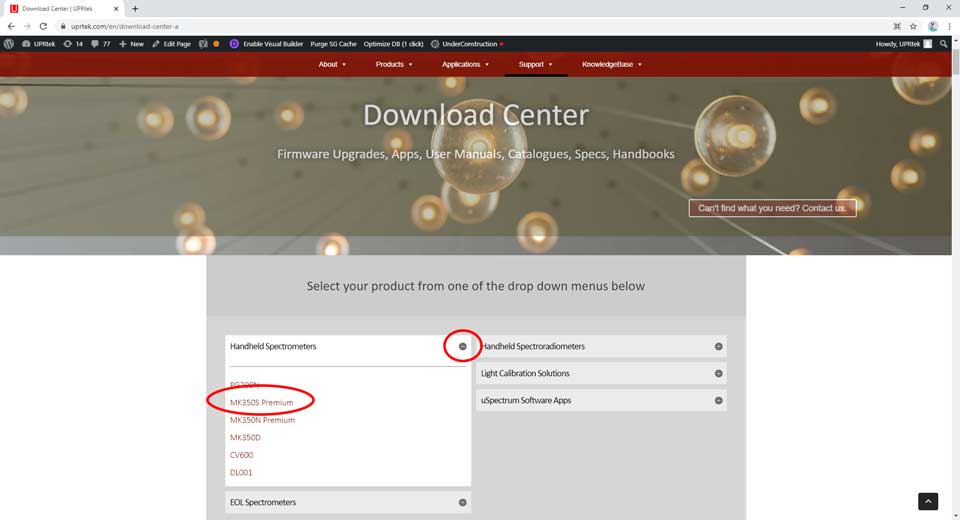Image resolution: width=960 pixels, height=520 pixels.
Task: Open the Products dropdown menu
Action: pyautogui.click(x=394, y=64)
